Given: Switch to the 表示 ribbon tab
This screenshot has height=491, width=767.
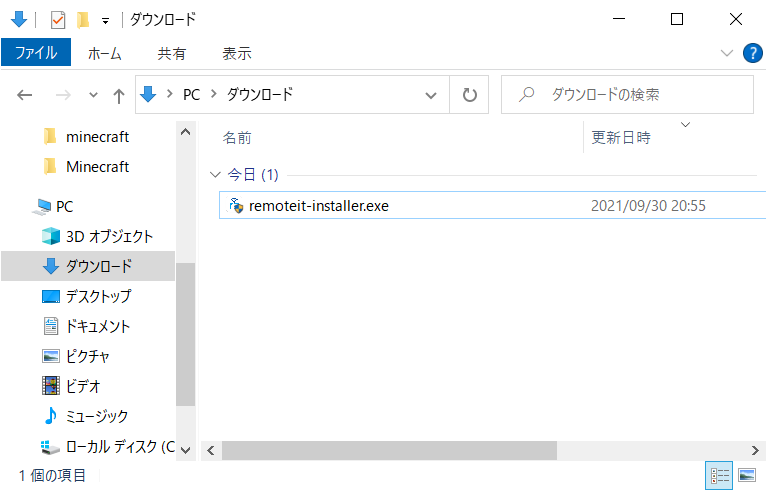Looking at the screenshot, I should coord(237,53).
